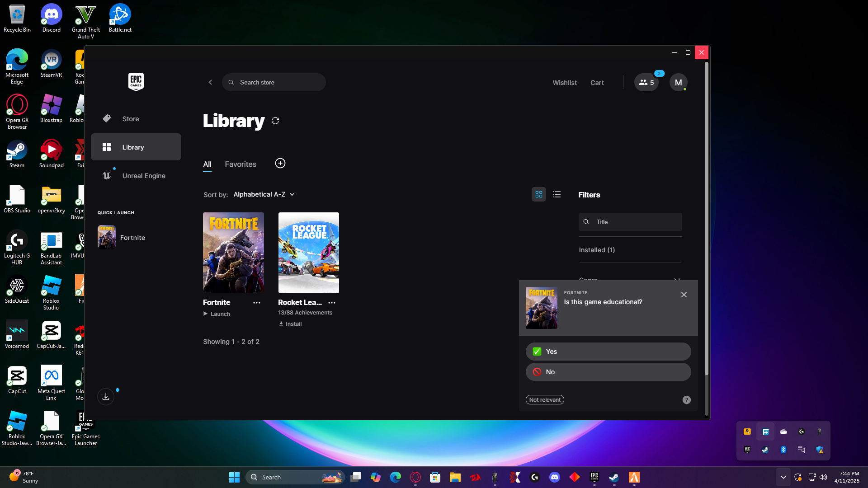This screenshot has width=868, height=488.
Task: Select the Installed (1) filter
Action: (597, 250)
